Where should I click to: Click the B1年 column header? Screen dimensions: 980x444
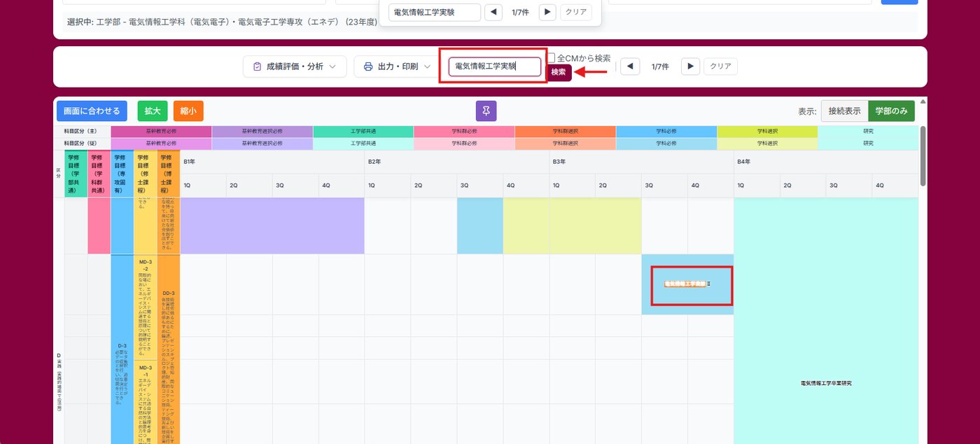[x=272, y=162]
